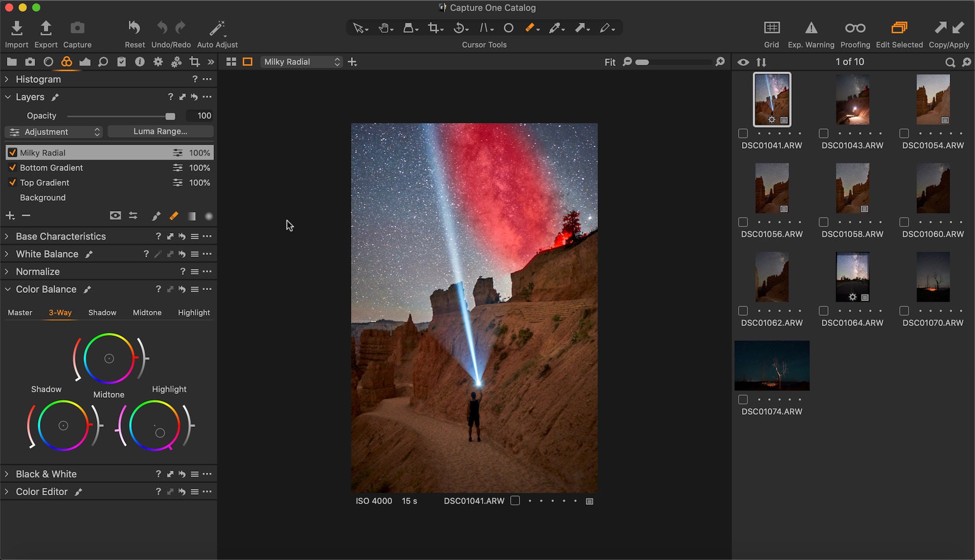975x560 pixels.
Task: Drag the Opacity slider to adjust layer
Action: (x=169, y=115)
